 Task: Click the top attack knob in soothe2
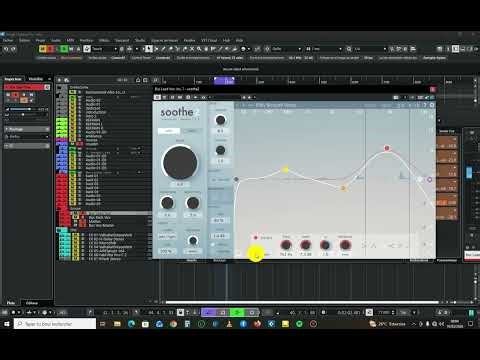pyautogui.click(x=220, y=120)
